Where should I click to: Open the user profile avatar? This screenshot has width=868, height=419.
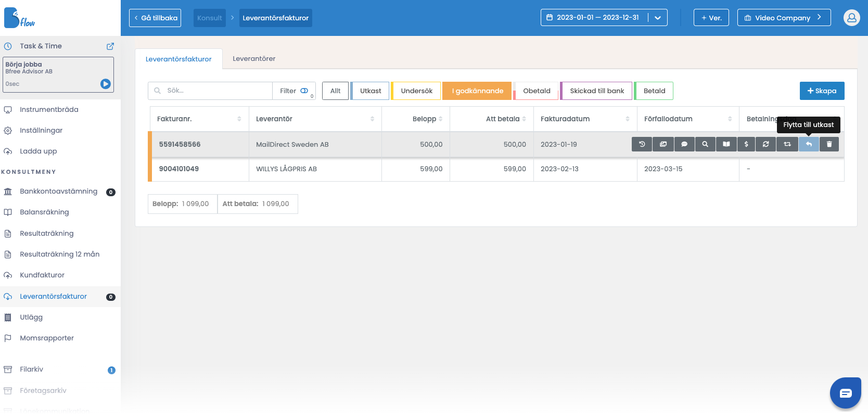coord(852,18)
